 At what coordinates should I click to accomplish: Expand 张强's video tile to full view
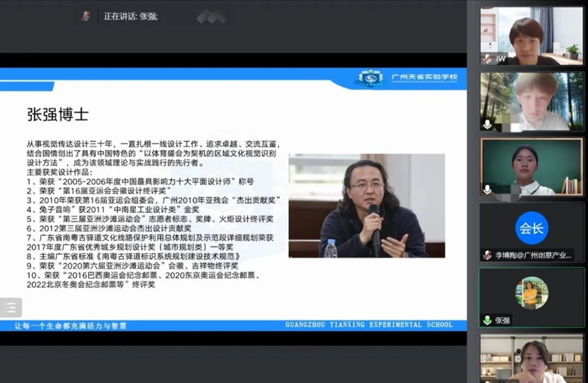[x=532, y=293]
